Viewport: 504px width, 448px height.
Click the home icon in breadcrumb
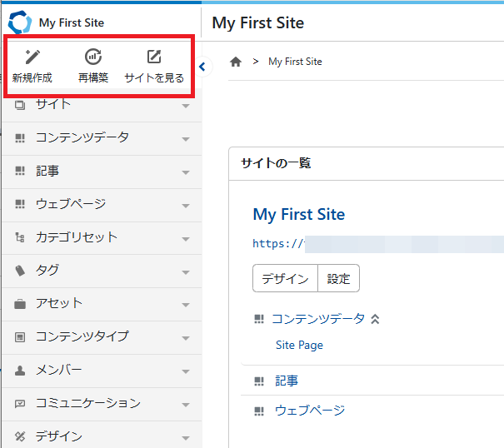(x=236, y=62)
